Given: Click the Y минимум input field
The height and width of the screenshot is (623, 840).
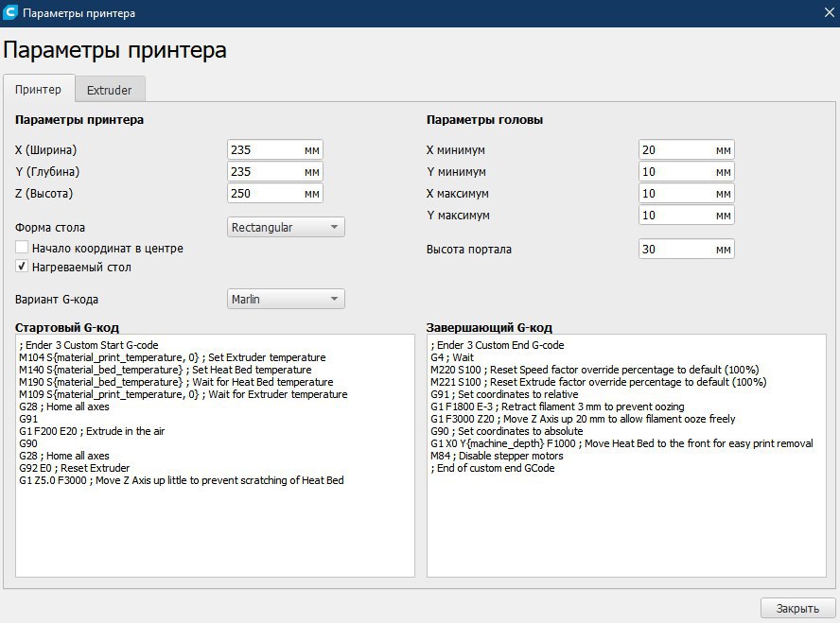Looking at the screenshot, I should tap(686, 172).
